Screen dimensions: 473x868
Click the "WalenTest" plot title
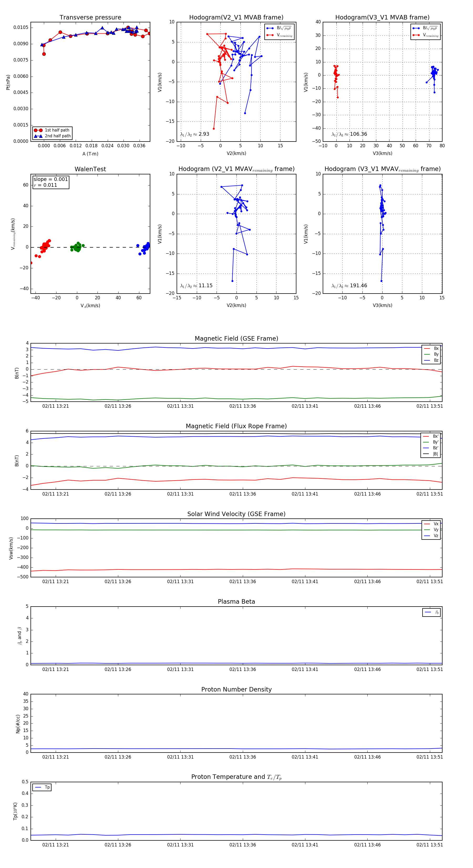tap(90, 169)
